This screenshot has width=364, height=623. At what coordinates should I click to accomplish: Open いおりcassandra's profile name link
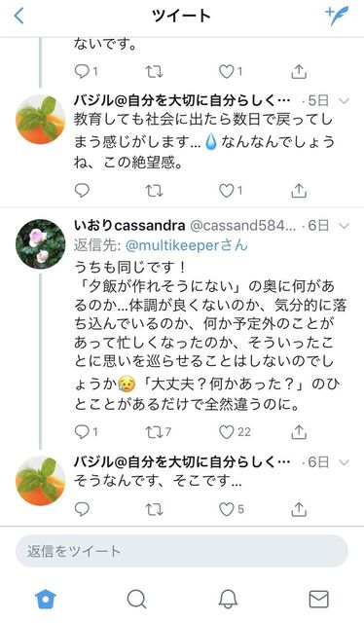(x=129, y=226)
